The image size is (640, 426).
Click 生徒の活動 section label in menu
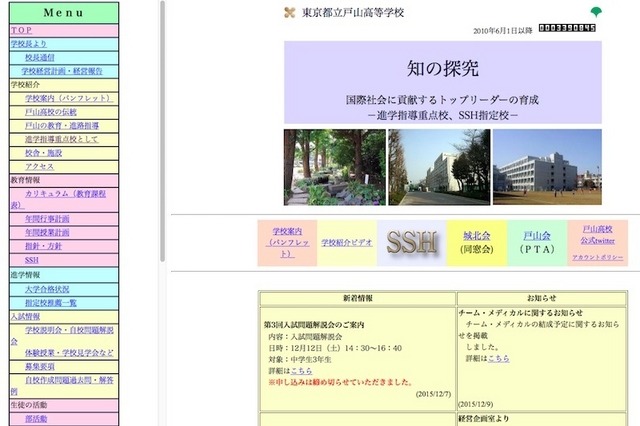coord(29,405)
